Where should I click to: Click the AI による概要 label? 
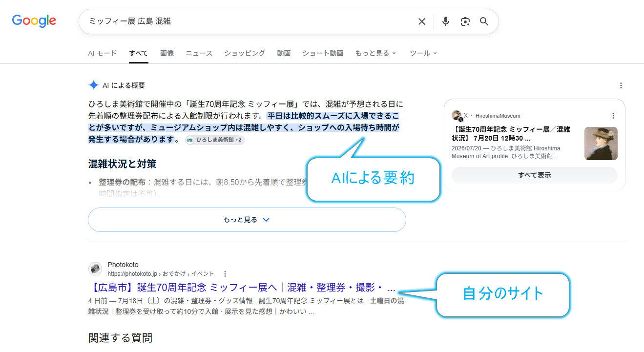pos(124,85)
